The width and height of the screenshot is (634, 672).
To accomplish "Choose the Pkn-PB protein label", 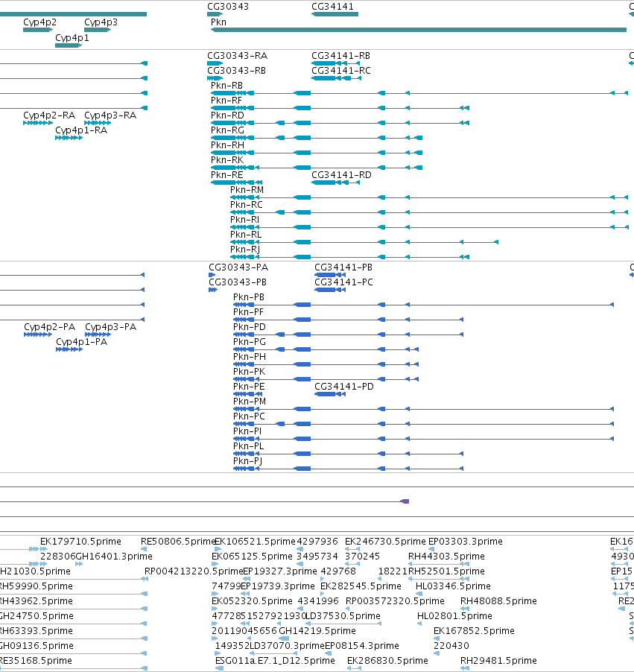I will coord(249,297).
